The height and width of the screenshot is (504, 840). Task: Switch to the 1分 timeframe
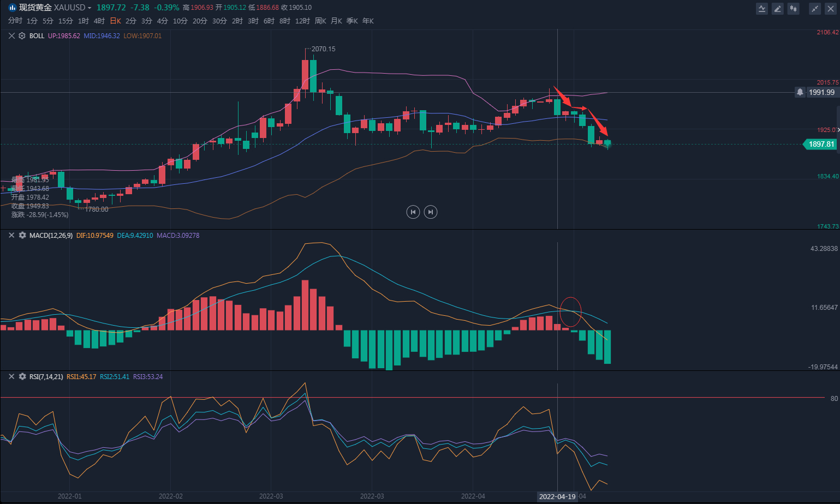32,21
